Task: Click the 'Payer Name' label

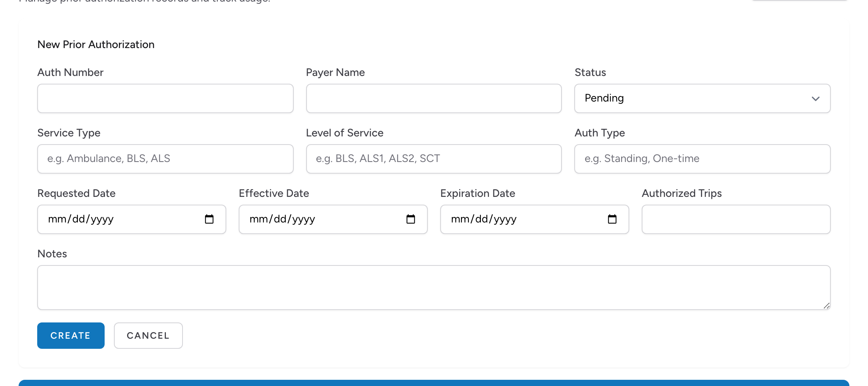Action: (336, 72)
